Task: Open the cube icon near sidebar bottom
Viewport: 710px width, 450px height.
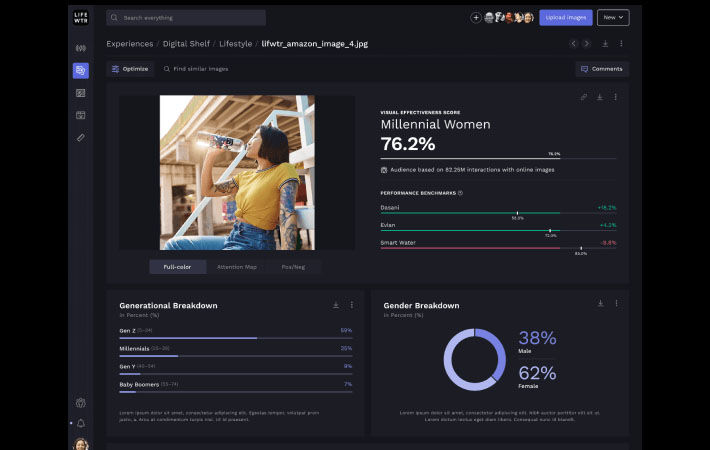Action: pyautogui.click(x=81, y=402)
